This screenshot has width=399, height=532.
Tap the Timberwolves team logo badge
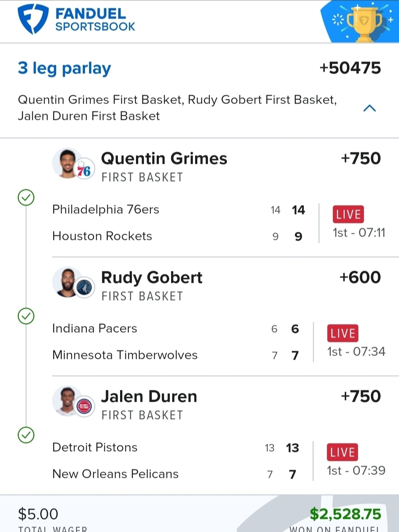(x=84, y=288)
